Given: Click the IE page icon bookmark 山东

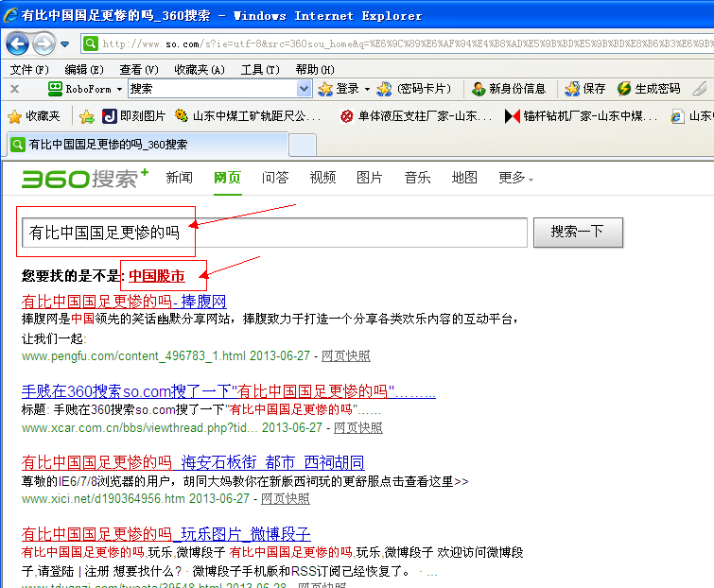Looking at the screenshot, I should click(x=677, y=117).
